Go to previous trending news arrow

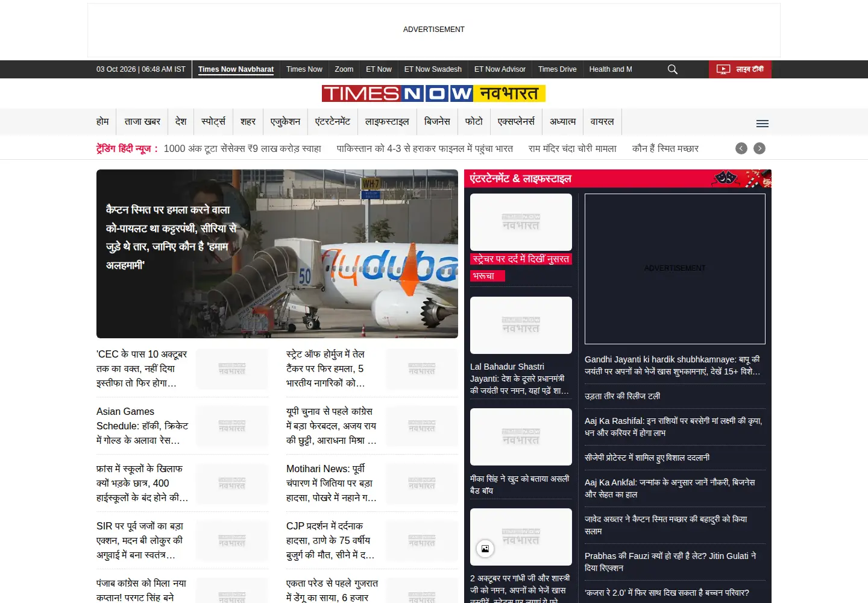(741, 148)
